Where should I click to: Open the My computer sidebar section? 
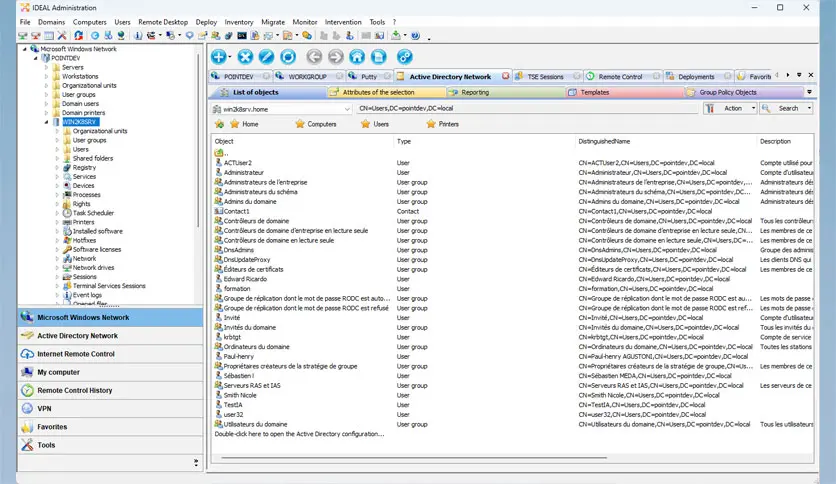click(x=110, y=372)
